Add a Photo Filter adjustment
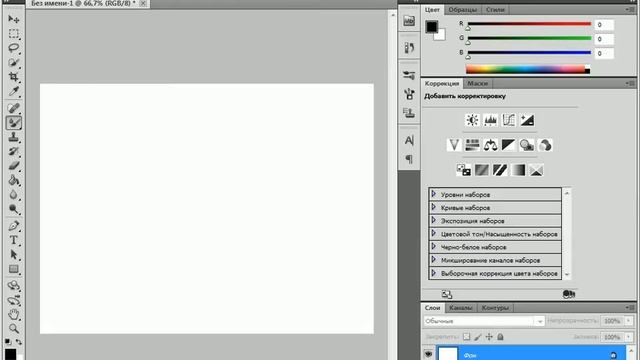Image resolution: width=640 pixels, height=360 pixels. (x=527, y=145)
